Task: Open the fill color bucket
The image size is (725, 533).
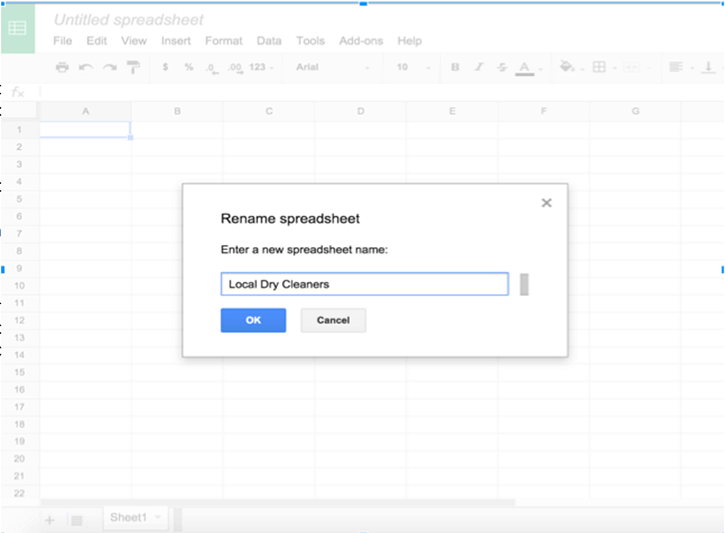Action: [567, 67]
